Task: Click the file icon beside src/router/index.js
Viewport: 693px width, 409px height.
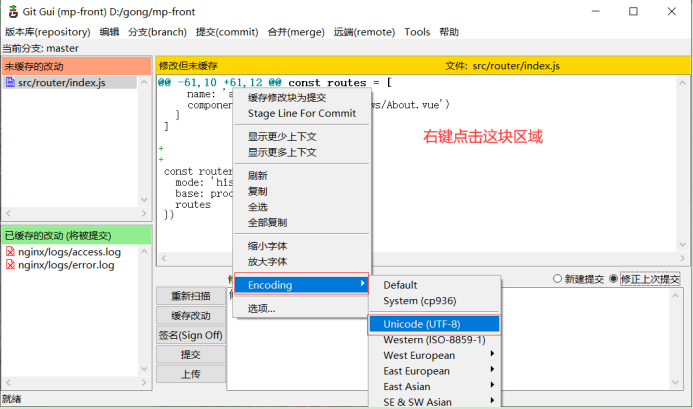Action: (10, 82)
